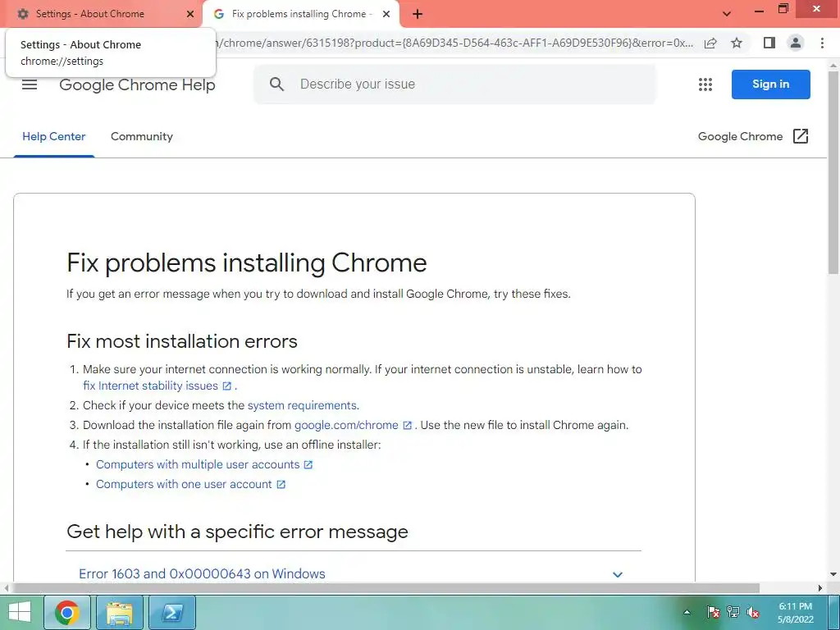
Task: Click chevron beside Error 1603 row
Action: click(x=617, y=574)
